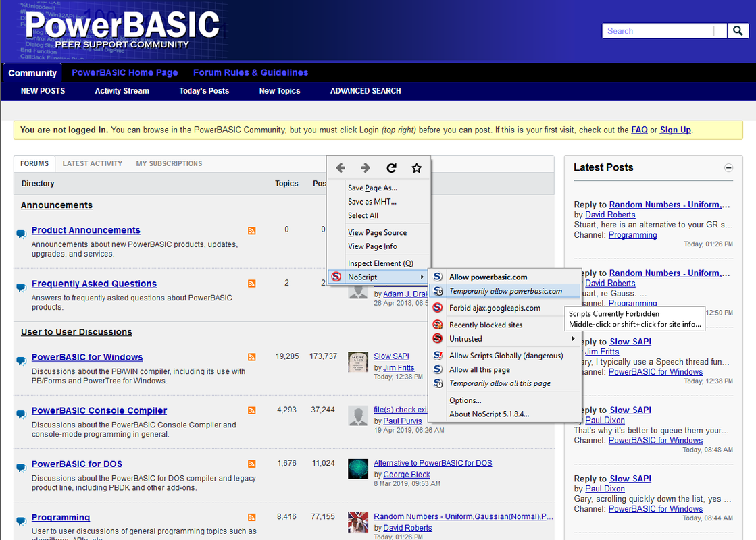Click the context menu Forward arrow
The image size is (756, 540).
(x=366, y=167)
